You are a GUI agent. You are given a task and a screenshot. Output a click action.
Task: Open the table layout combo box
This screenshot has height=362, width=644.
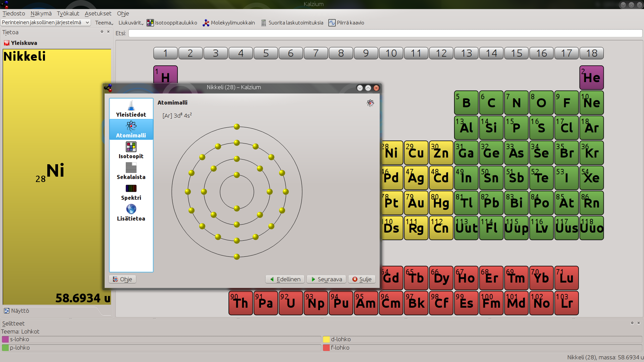coord(46,22)
